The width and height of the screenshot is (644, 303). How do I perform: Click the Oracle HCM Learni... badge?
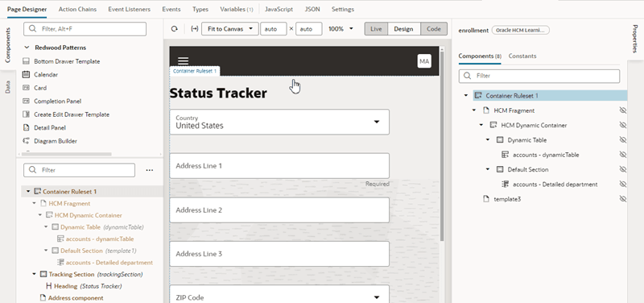[520, 30]
